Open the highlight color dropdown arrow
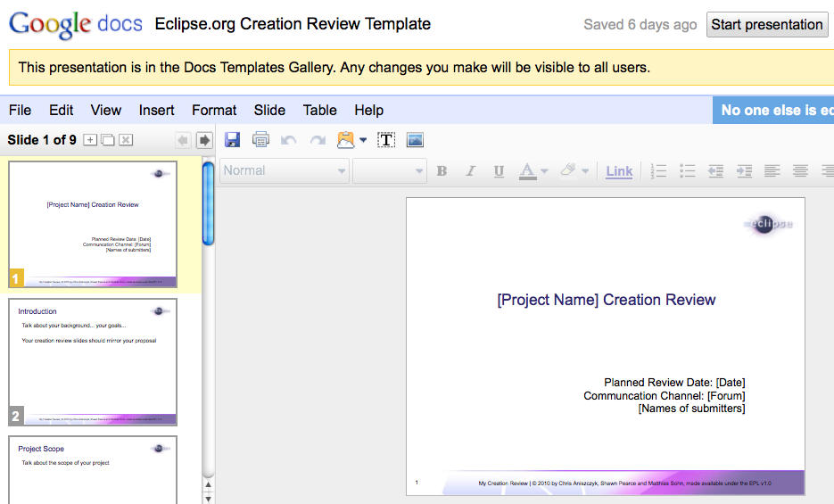The height and width of the screenshot is (504, 834). [x=585, y=171]
